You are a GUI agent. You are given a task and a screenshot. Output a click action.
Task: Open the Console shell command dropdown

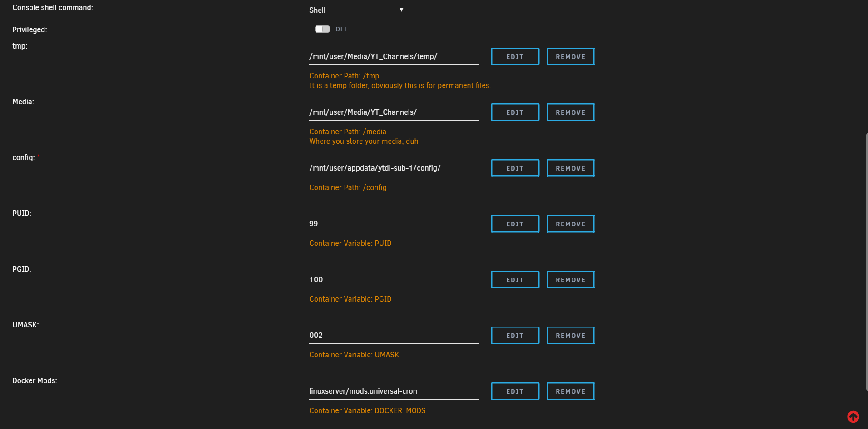click(356, 10)
